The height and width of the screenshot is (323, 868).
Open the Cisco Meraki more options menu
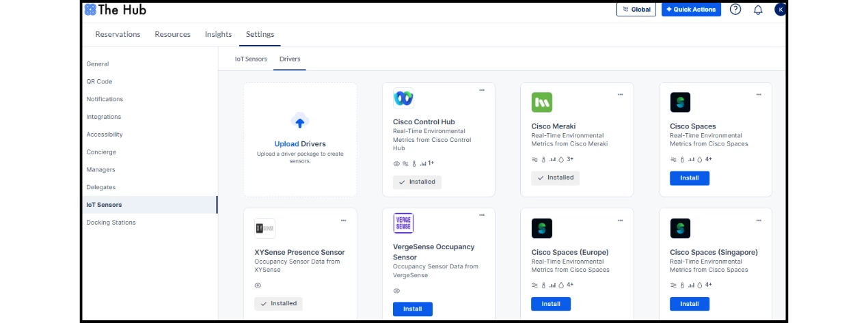coord(621,94)
